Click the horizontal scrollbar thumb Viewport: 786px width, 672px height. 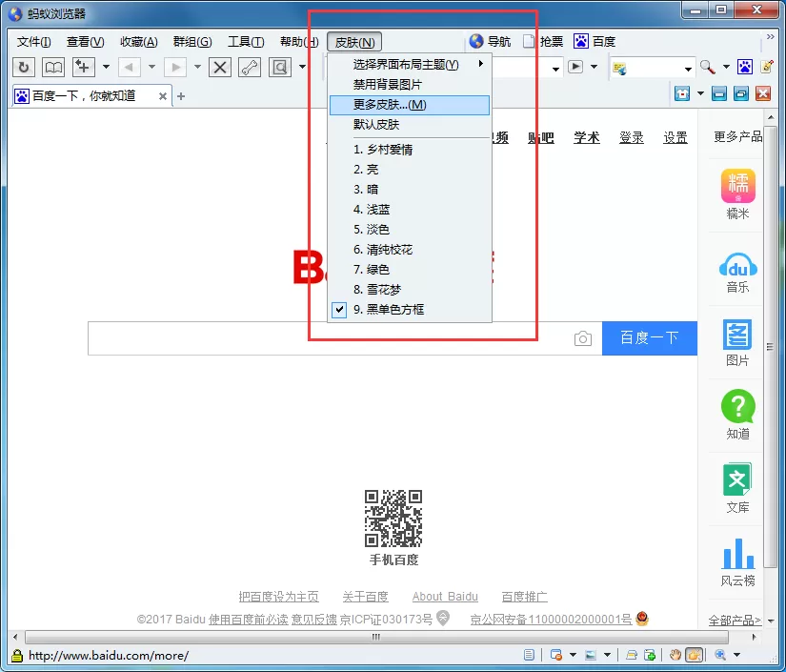pos(376,637)
